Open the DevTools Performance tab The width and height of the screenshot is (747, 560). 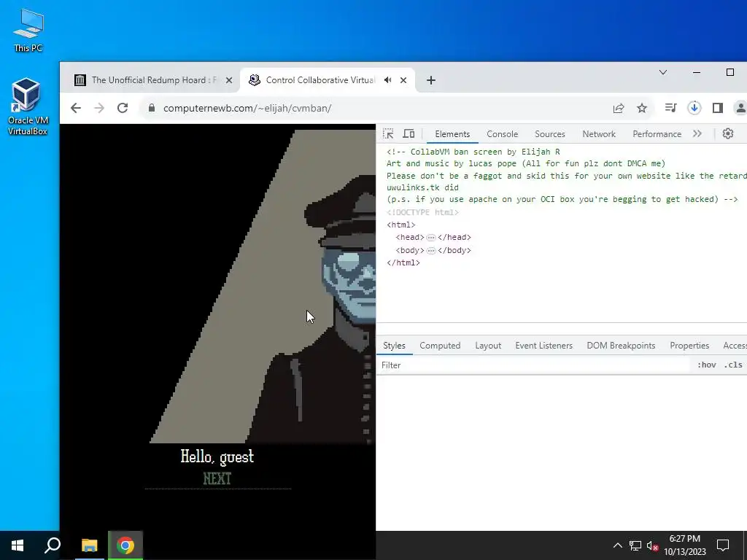[x=657, y=134]
